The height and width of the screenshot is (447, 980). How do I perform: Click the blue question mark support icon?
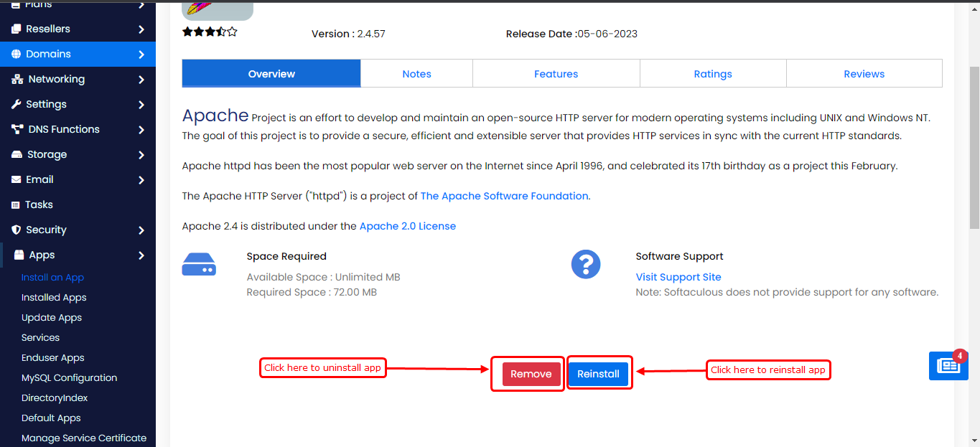[x=585, y=264]
